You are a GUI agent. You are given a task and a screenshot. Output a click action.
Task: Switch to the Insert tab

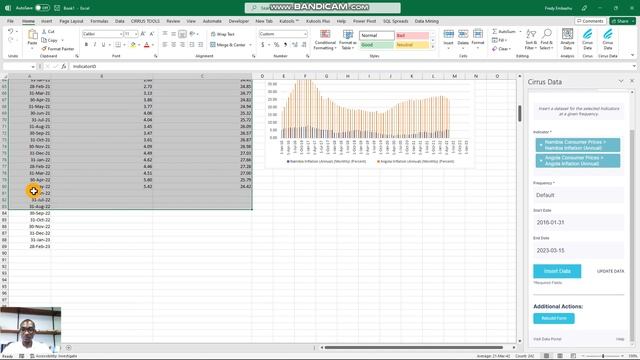[x=47, y=21]
